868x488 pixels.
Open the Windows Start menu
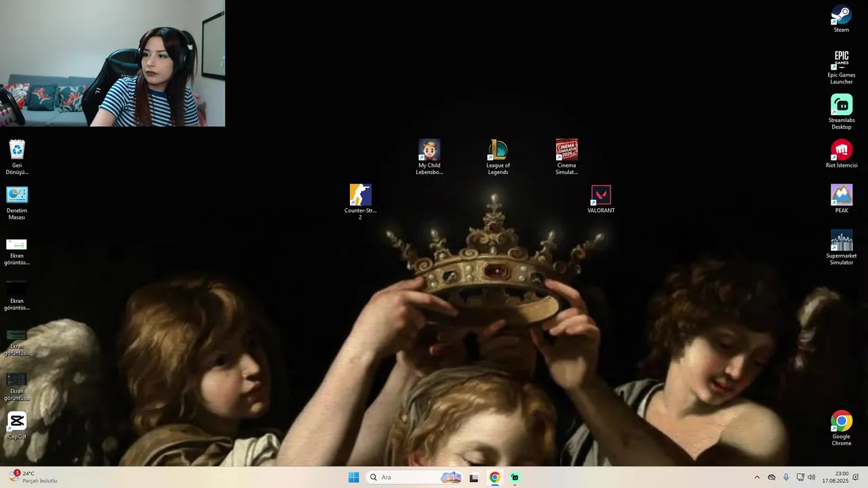[353, 477]
